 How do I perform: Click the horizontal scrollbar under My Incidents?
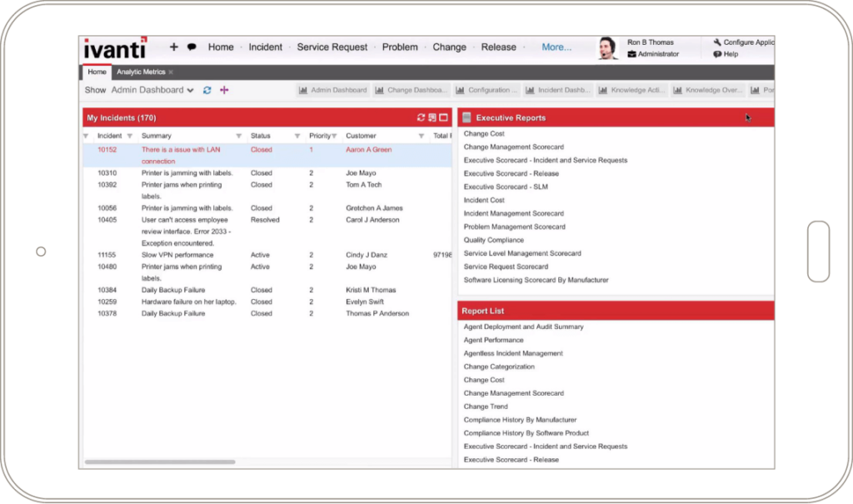pyautogui.click(x=160, y=462)
